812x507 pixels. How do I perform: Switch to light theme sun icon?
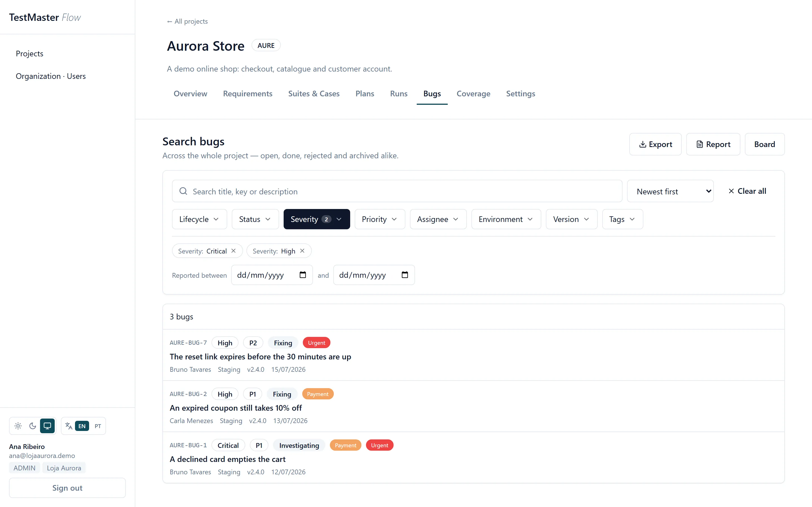coord(18,426)
